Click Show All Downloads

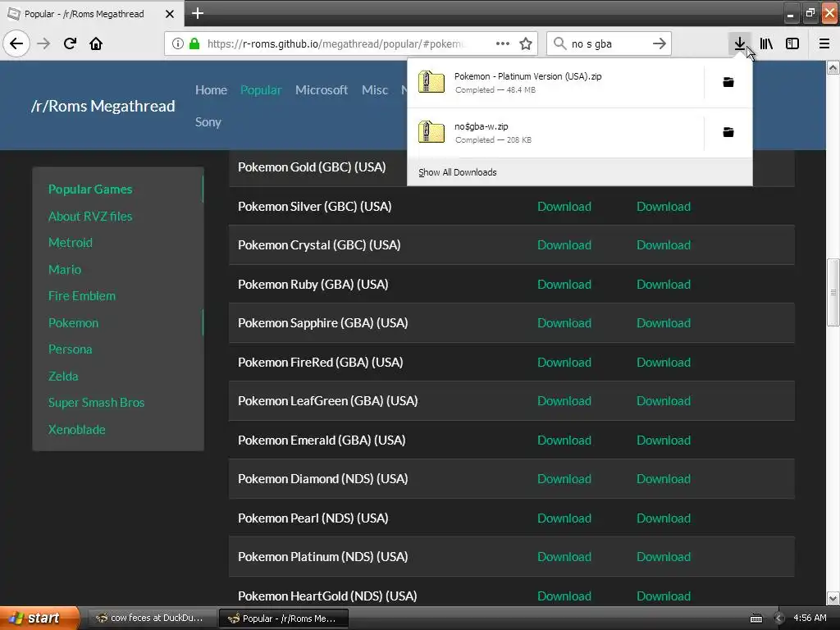(458, 172)
